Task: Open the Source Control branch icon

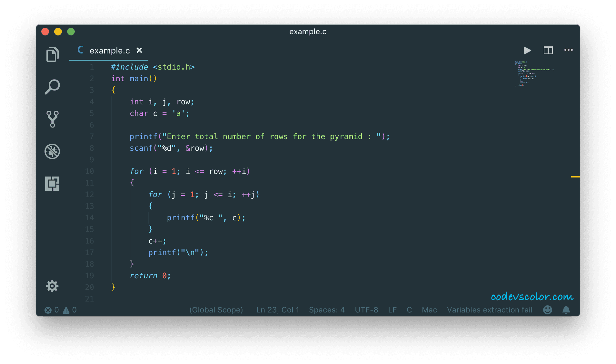Action: 52,119
